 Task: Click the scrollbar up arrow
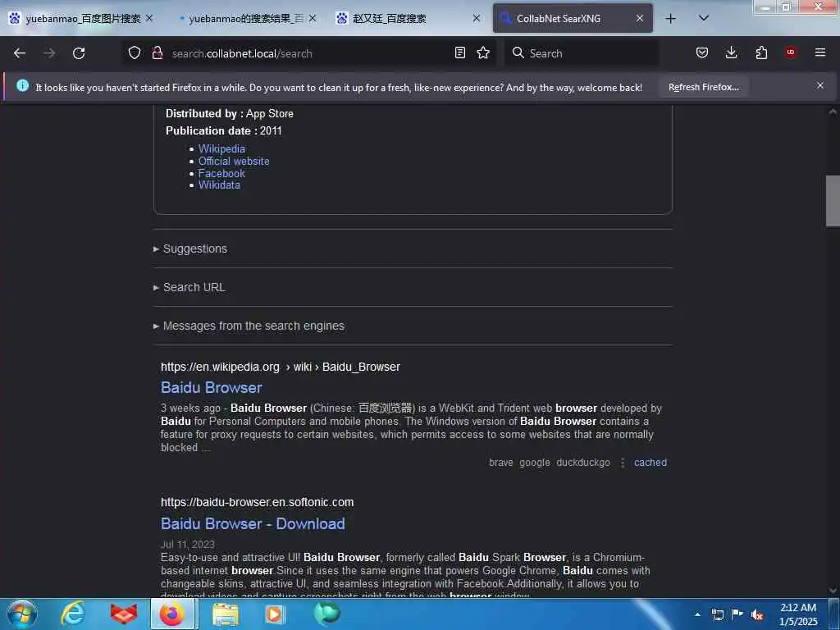[833, 112]
